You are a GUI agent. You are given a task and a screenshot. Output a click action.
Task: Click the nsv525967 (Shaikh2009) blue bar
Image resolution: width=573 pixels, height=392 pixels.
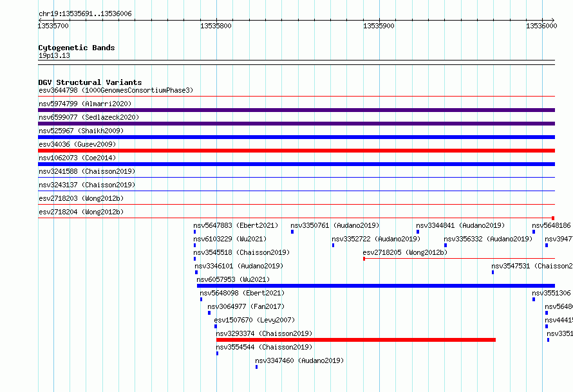[x=296, y=137]
